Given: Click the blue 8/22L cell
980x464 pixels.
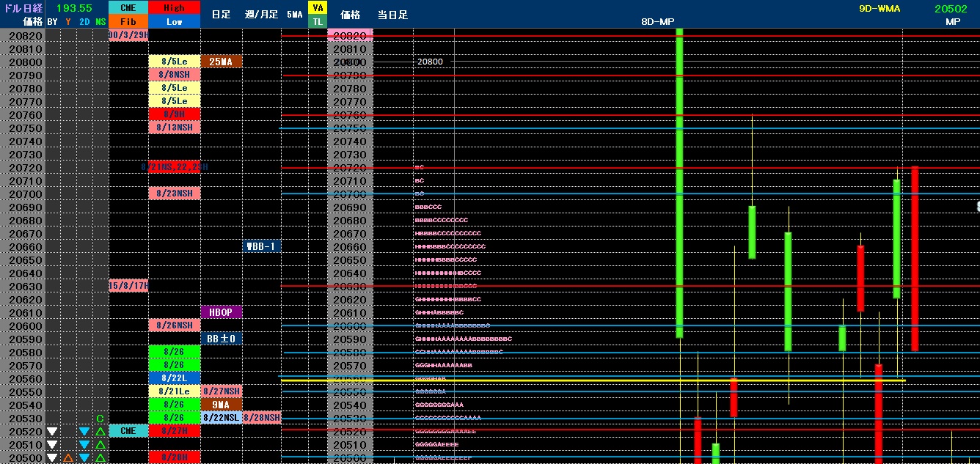Looking at the screenshot, I should 174,378.
